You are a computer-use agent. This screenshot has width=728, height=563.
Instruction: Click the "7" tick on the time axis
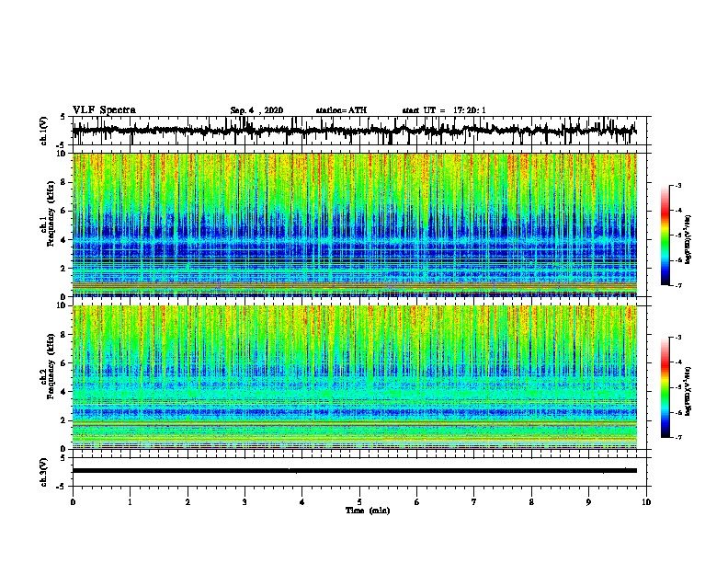(x=474, y=502)
